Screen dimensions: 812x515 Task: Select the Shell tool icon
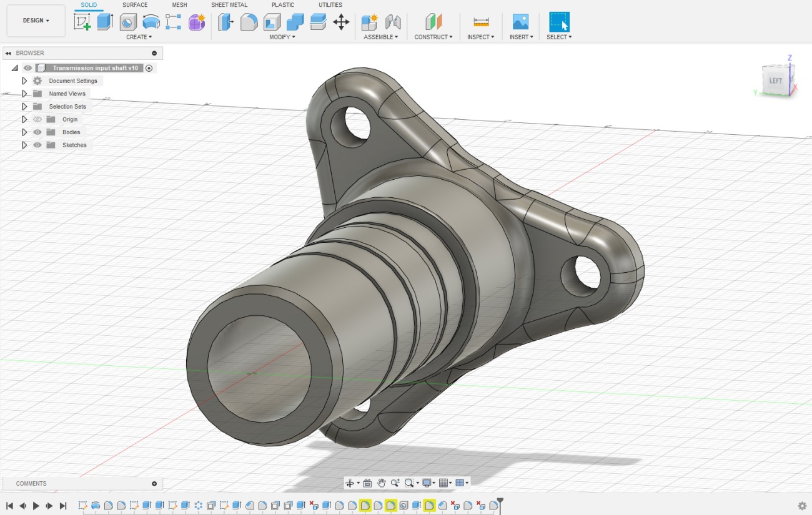tap(272, 22)
